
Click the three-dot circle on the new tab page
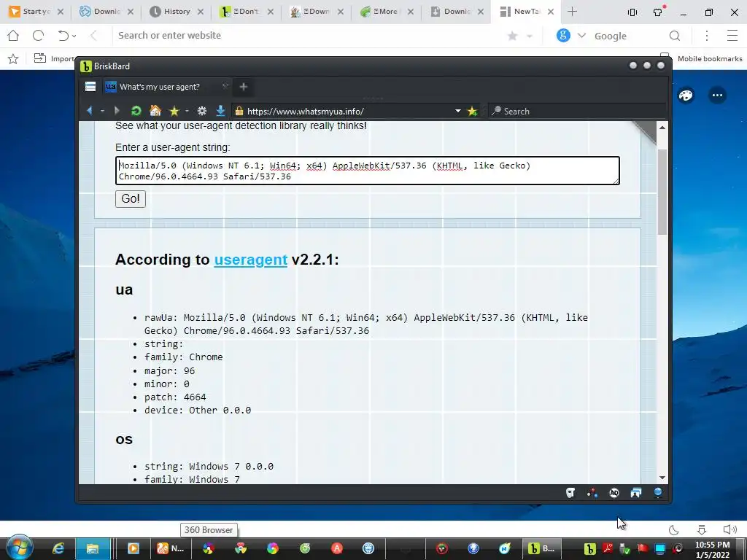[718, 96]
